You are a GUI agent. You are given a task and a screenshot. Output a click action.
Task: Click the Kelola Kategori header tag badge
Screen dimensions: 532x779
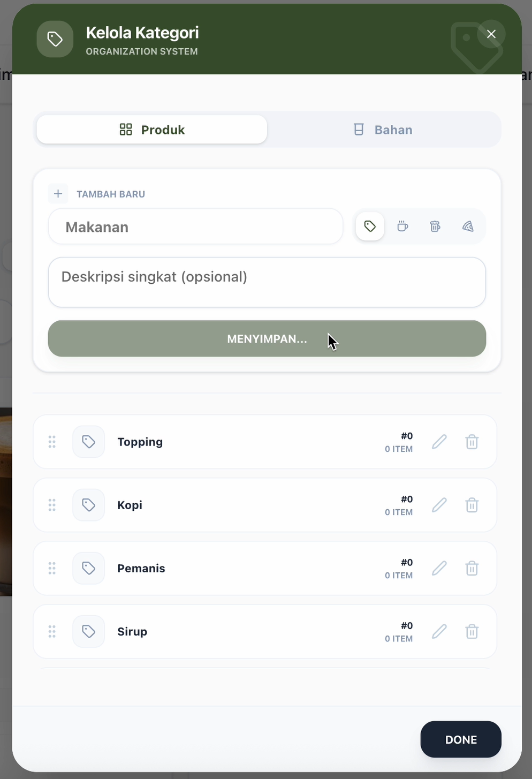55,39
